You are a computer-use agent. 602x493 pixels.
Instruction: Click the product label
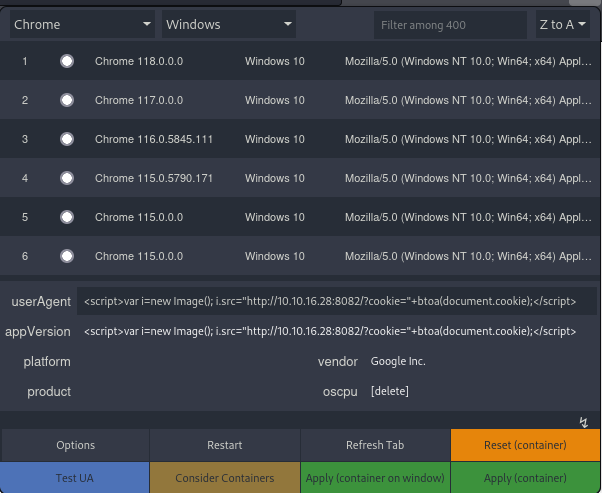click(49, 392)
